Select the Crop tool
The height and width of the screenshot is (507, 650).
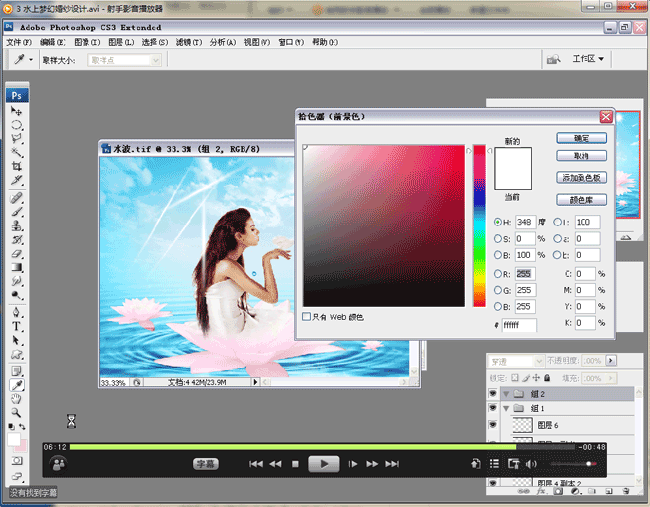17,166
